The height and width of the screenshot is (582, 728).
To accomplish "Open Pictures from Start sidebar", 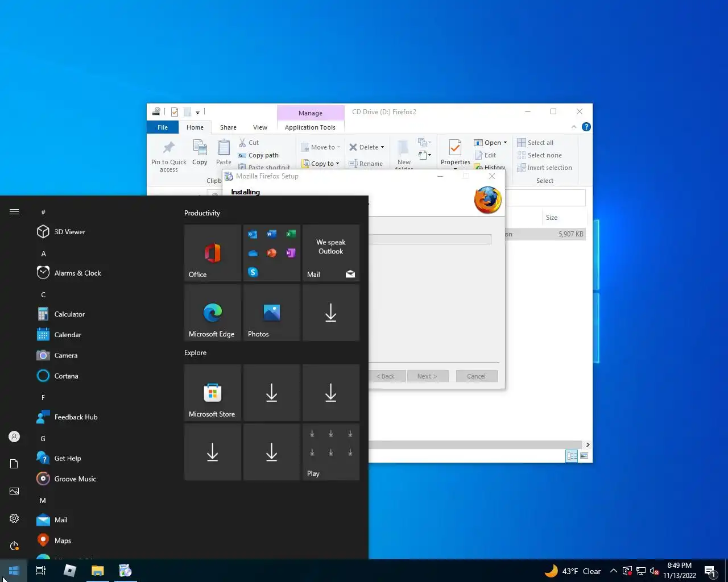I will click(14, 491).
